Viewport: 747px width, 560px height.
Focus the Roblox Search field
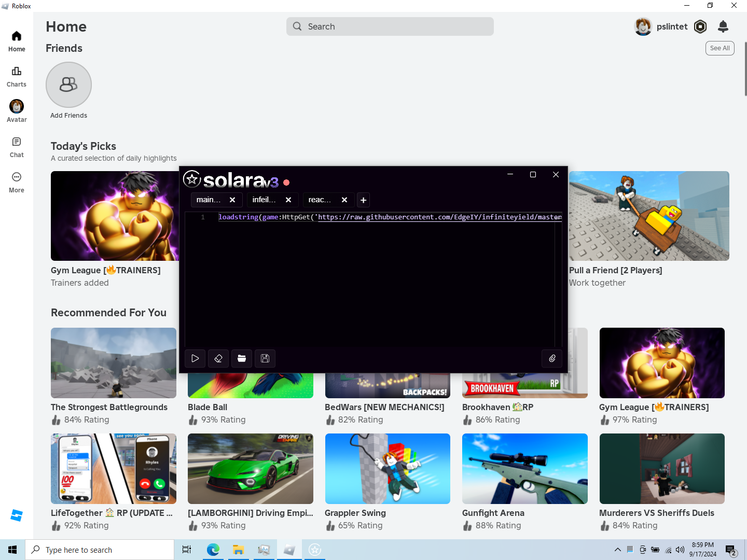390,26
